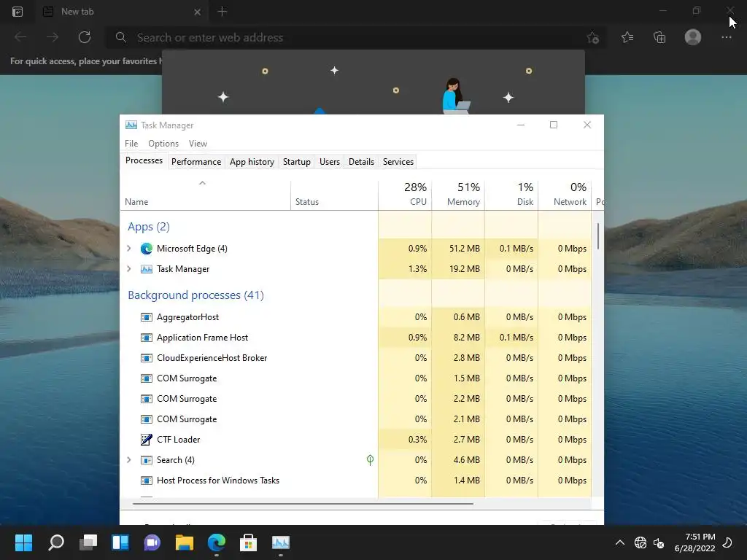Close the Edge New tab

[x=197, y=12]
